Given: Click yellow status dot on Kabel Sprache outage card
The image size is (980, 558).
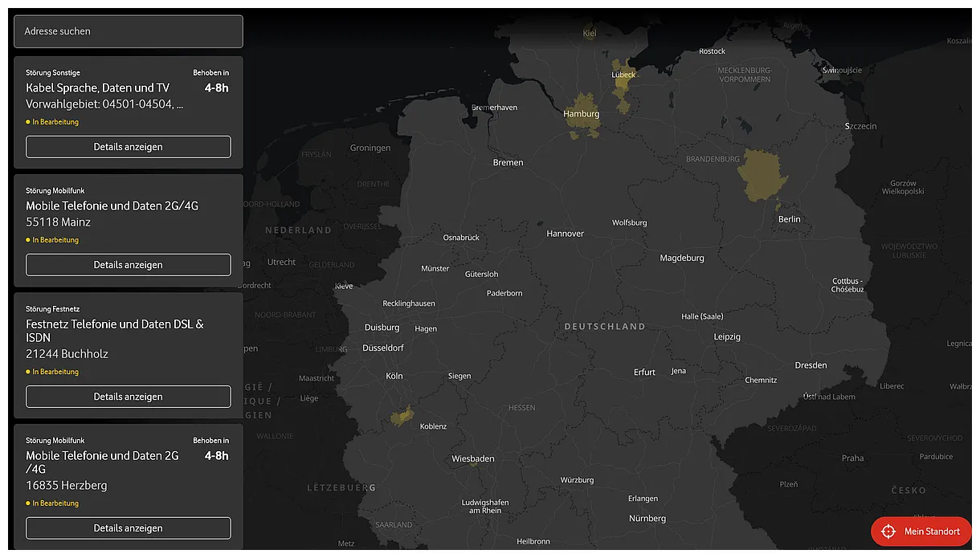Looking at the screenshot, I should pyautogui.click(x=27, y=121).
